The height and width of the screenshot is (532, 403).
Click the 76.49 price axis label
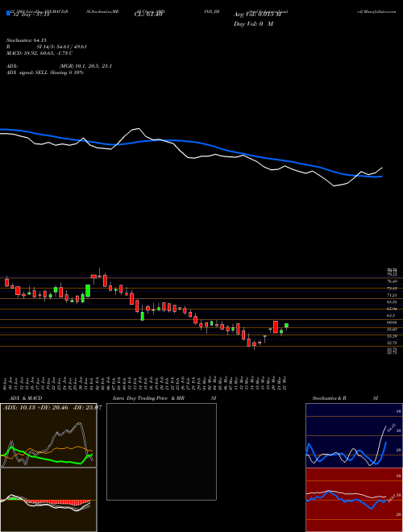[x=392, y=281]
